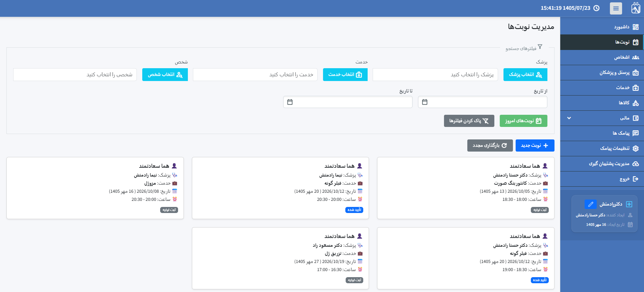Click the شخص را انتخاب کنید field
This screenshot has width=644, height=292.
point(75,75)
